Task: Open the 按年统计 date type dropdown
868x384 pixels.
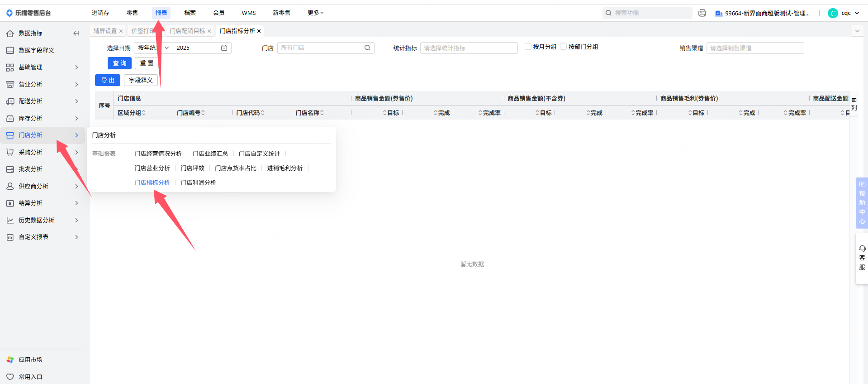Action: point(153,48)
